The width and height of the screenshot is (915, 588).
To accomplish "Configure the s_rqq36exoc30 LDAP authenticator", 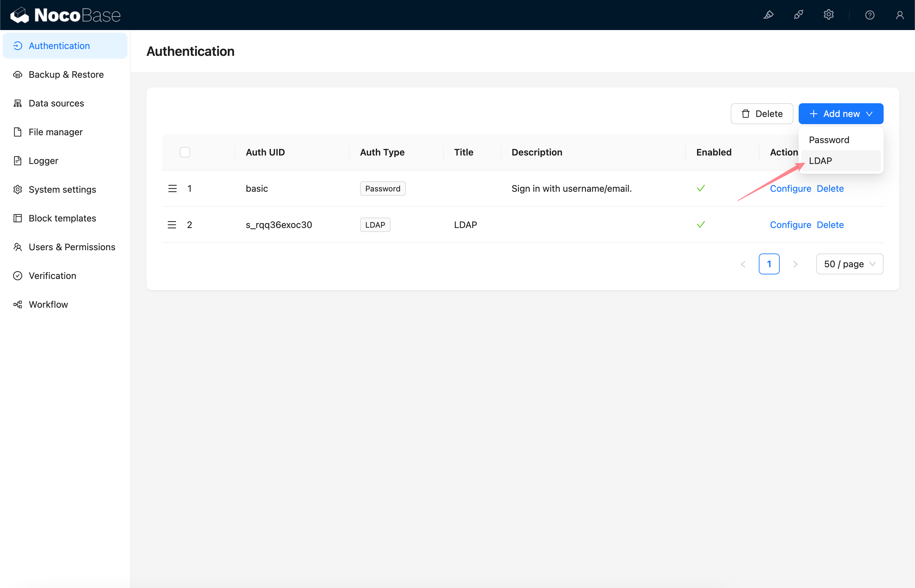I will [x=790, y=225].
